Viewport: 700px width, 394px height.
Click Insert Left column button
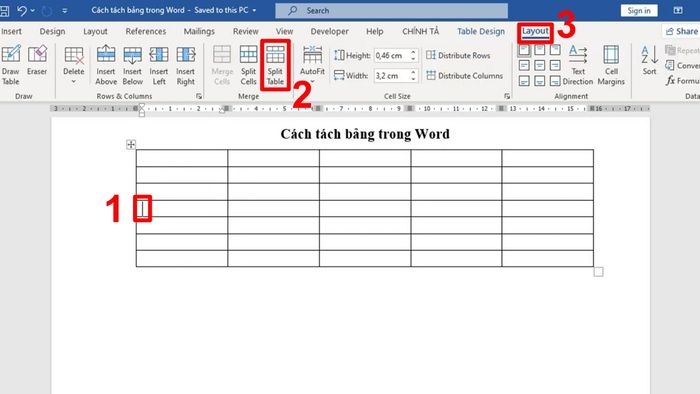(159, 65)
